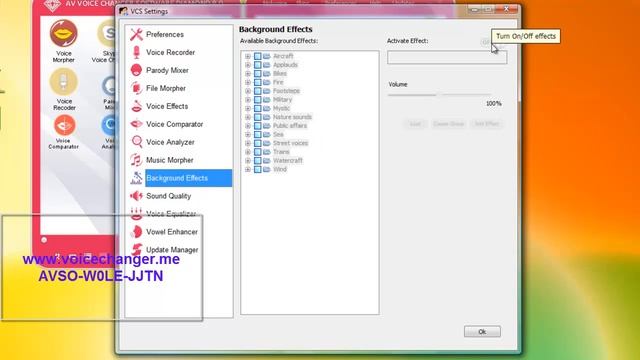This screenshot has width=640, height=360.
Task: Expand the Military group
Action: pos(248,100)
